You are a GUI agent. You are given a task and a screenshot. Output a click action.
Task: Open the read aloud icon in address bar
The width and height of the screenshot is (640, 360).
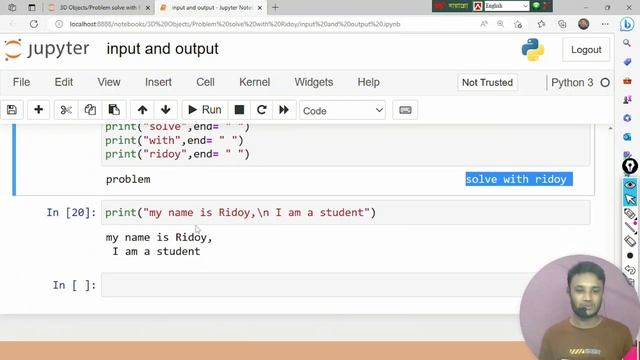pyautogui.click(x=484, y=24)
